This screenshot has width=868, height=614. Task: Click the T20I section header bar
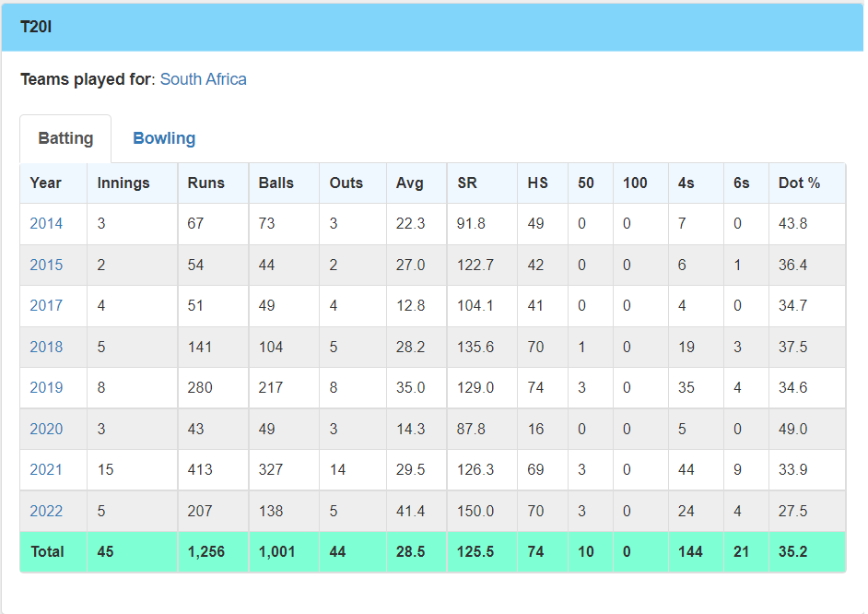[x=432, y=27]
